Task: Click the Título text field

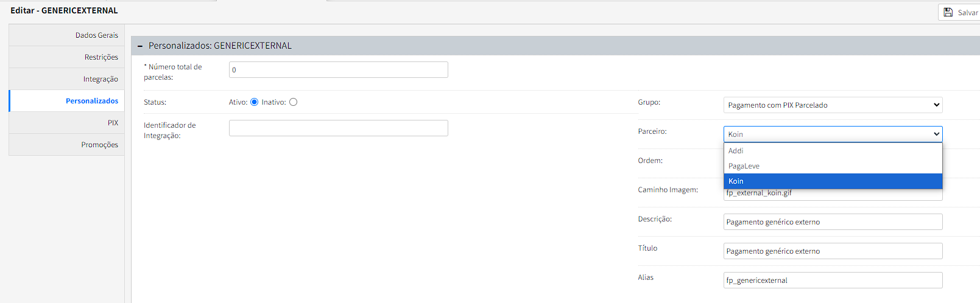Action: click(833, 251)
